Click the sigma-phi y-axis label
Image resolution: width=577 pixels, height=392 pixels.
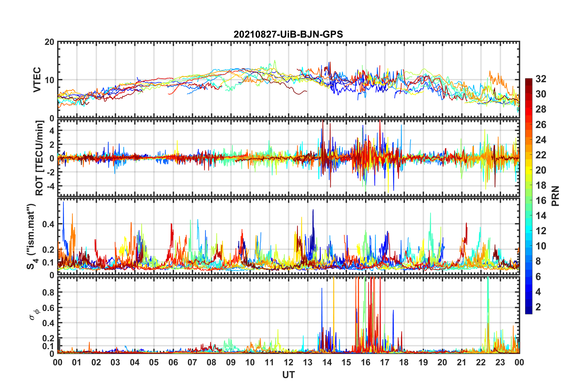(x=34, y=314)
